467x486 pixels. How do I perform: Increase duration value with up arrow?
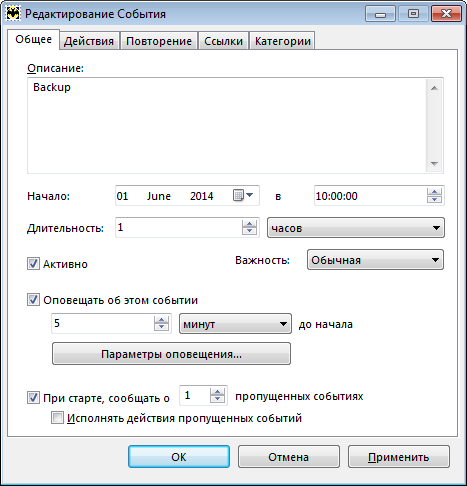pos(249,224)
